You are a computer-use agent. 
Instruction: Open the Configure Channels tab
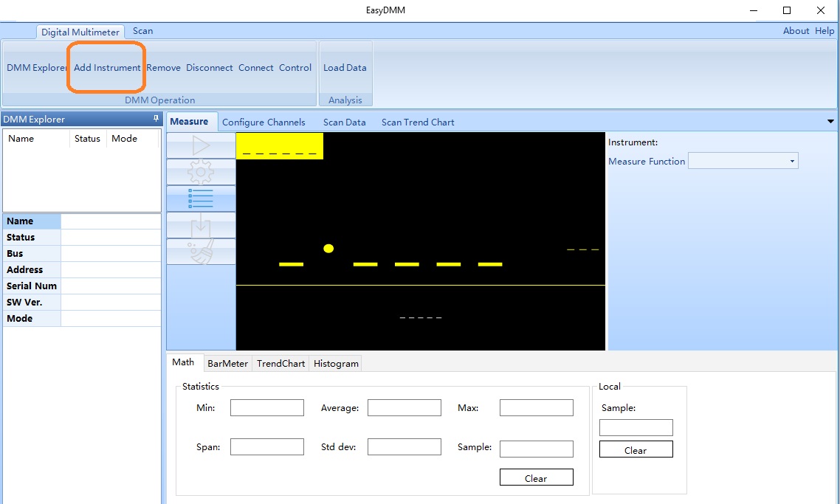point(264,122)
